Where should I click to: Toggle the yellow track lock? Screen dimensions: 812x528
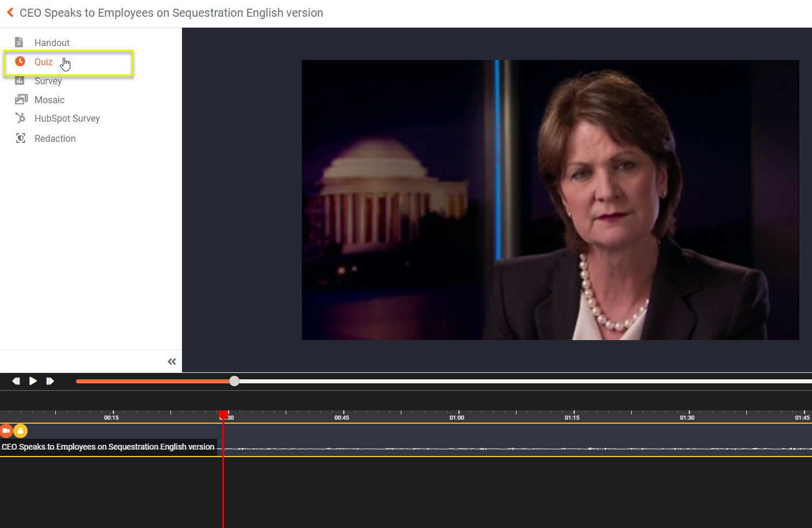coord(21,431)
